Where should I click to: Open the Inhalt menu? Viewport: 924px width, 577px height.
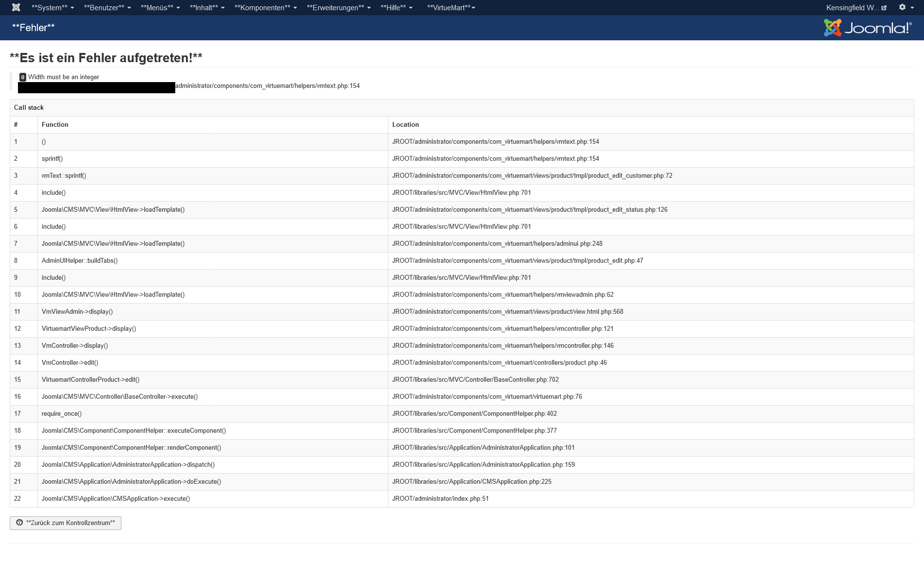tap(207, 8)
